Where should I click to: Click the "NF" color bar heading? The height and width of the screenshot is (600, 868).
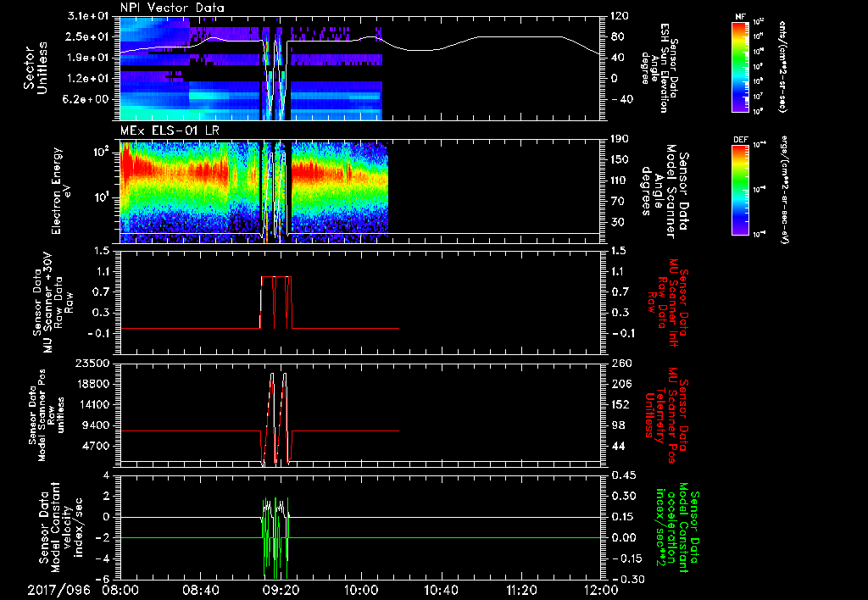coord(741,17)
